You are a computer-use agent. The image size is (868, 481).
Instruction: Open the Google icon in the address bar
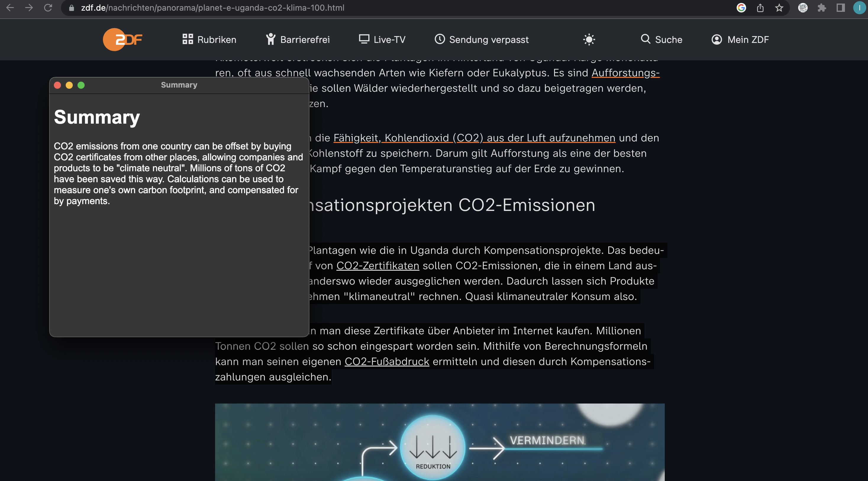(741, 8)
